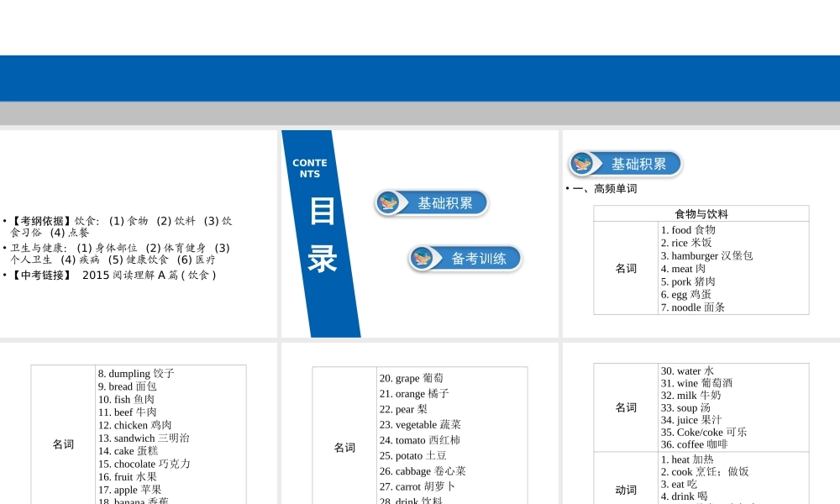Select the entry 22. pear 梨
Viewport: 840px width, 504px height.
[403, 409]
